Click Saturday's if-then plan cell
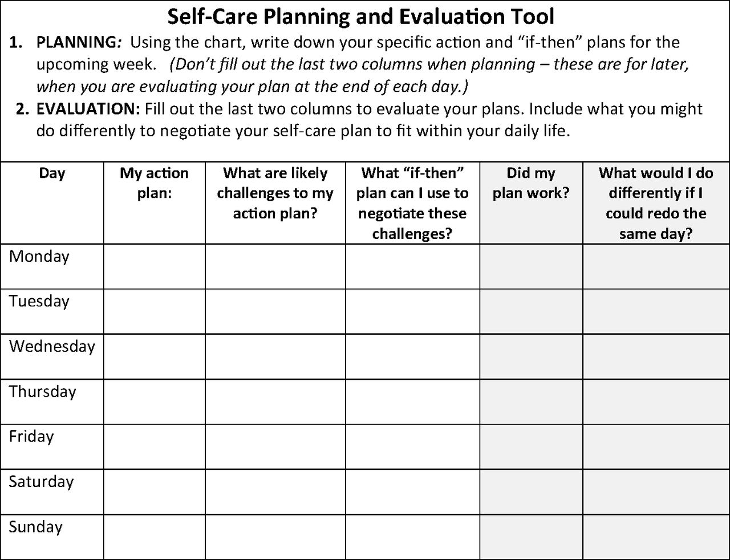The width and height of the screenshot is (730, 560). coord(412,492)
